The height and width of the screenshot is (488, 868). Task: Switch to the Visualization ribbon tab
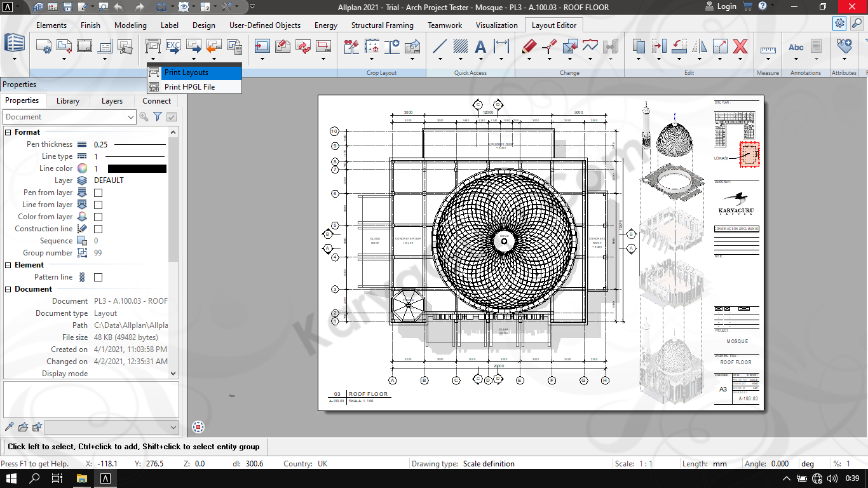pyautogui.click(x=496, y=25)
